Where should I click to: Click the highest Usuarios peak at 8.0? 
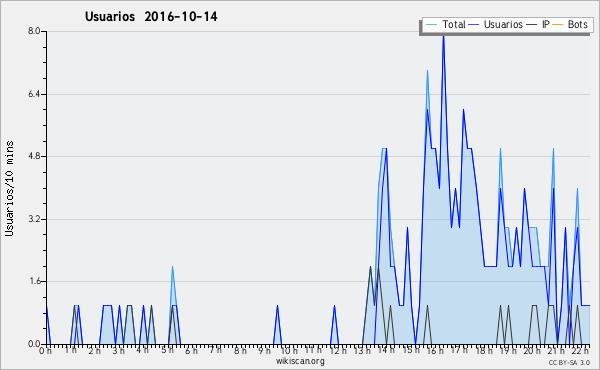(x=443, y=36)
